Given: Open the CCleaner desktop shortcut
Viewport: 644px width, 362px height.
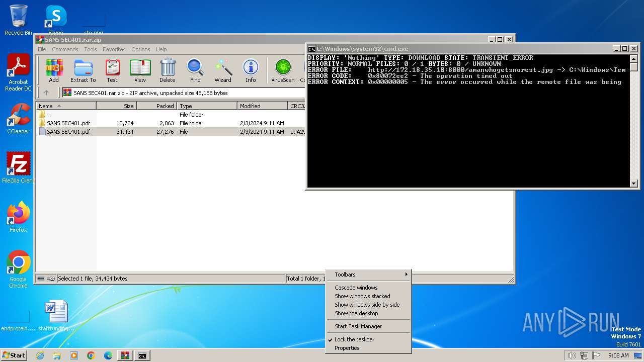Looking at the screenshot, I should [18, 119].
